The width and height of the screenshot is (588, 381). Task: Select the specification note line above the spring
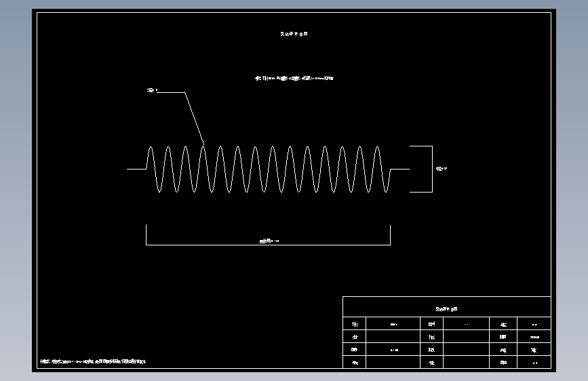(x=294, y=79)
